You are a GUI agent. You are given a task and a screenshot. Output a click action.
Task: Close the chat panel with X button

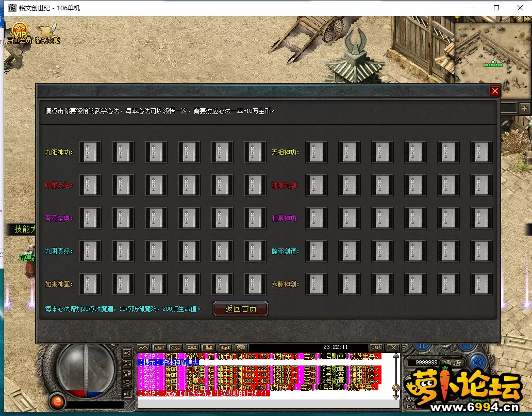tap(393, 347)
